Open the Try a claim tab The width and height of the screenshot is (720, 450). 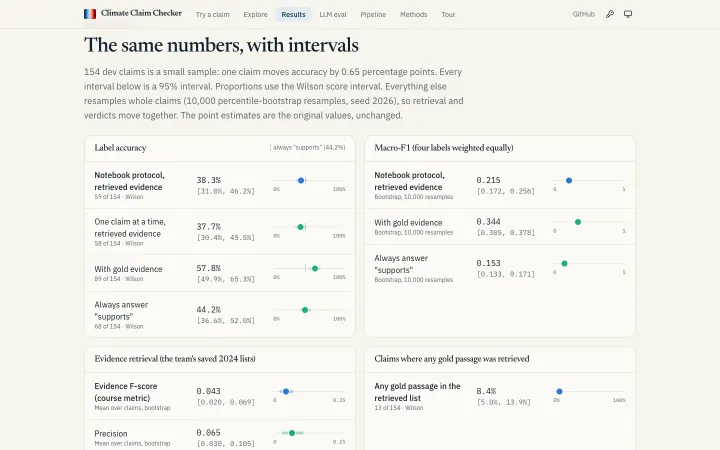(x=213, y=15)
